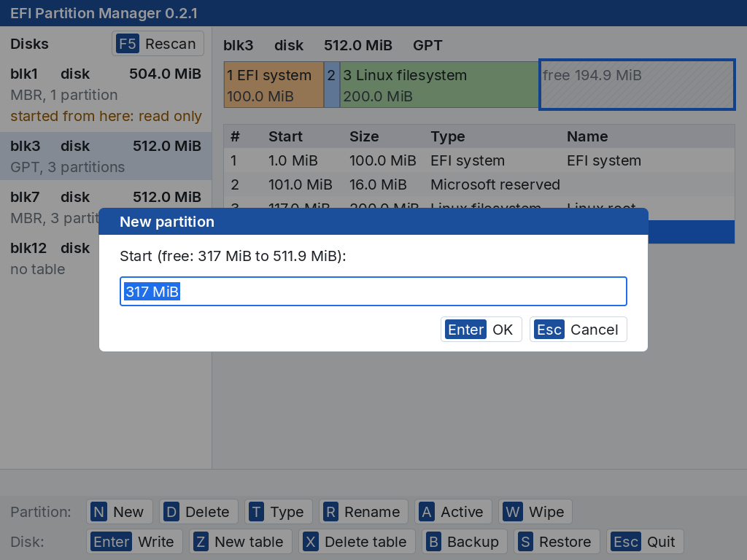This screenshot has height=560, width=747.
Task: Click the '101.0 MiB' start cell
Action: (300, 184)
